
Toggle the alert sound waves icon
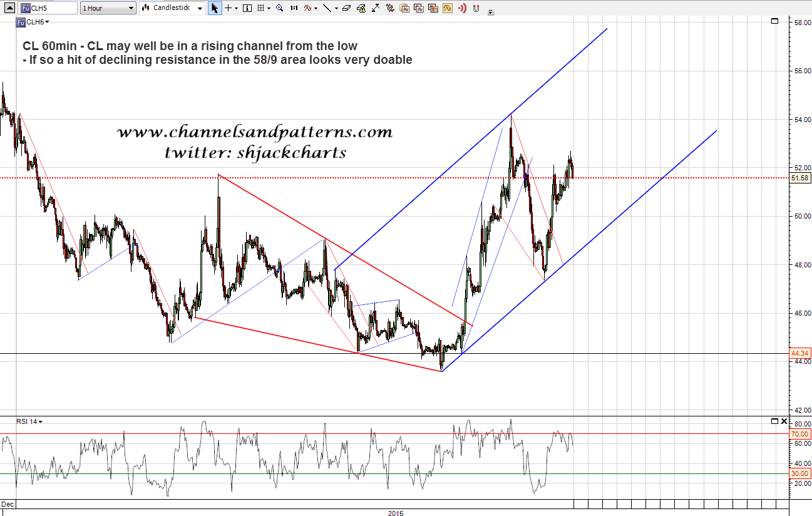462,8
